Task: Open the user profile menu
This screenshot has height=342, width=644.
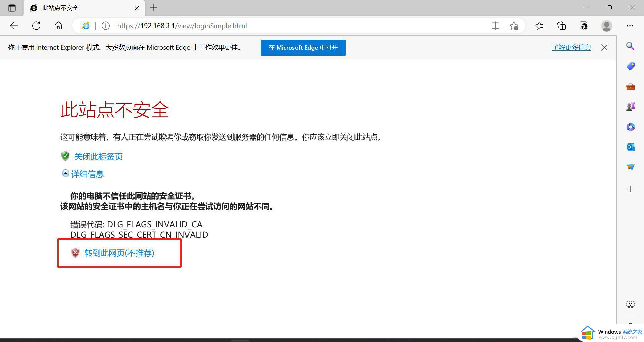Action: coord(606,26)
